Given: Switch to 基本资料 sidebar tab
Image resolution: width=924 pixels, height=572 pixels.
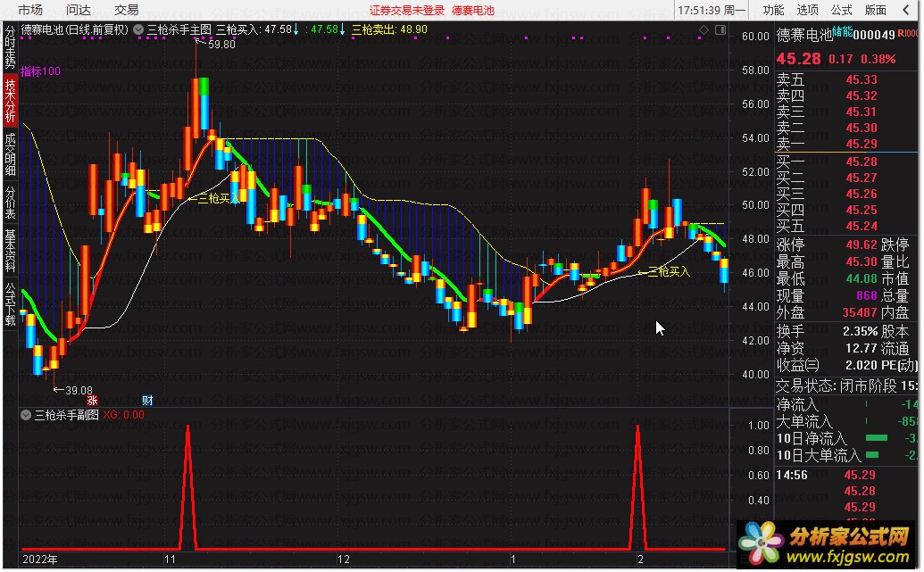Looking at the screenshot, I should pos(10,251).
